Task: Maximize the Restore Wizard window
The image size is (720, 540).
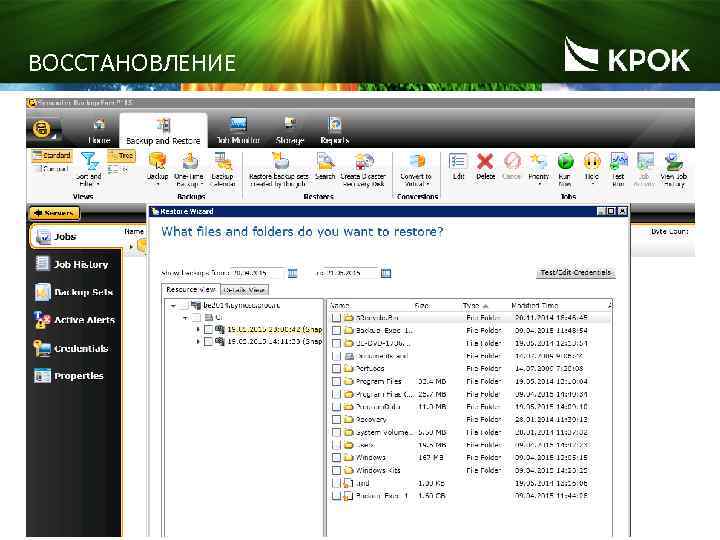Action: click(611, 211)
